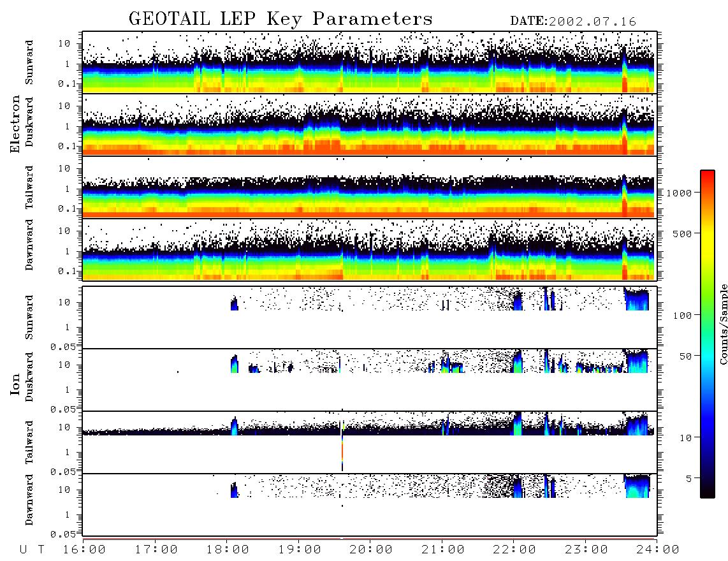
Task: Select the Electron "Duskward" panel label
Action: pos(29,122)
